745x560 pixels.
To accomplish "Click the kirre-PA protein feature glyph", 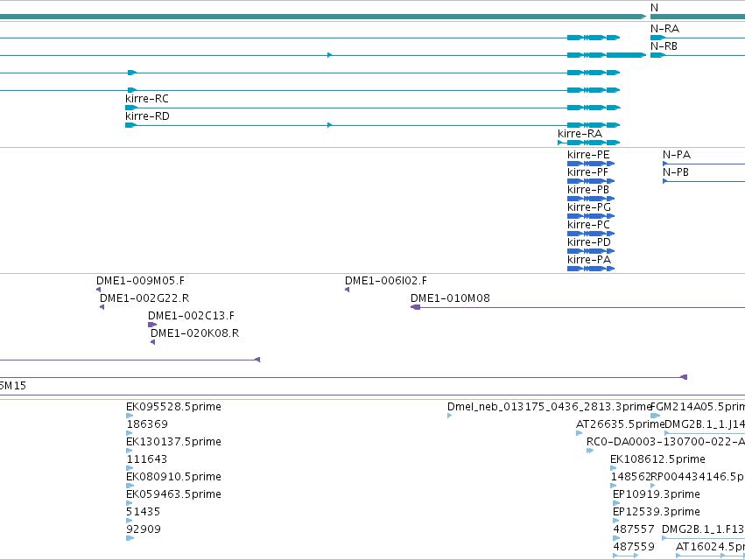I will (x=591, y=269).
